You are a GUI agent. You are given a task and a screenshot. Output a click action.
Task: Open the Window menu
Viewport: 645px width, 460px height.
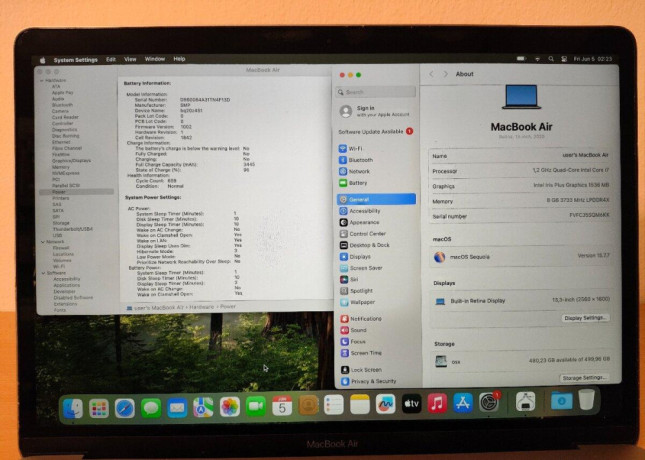pyautogui.click(x=155, y=59)
